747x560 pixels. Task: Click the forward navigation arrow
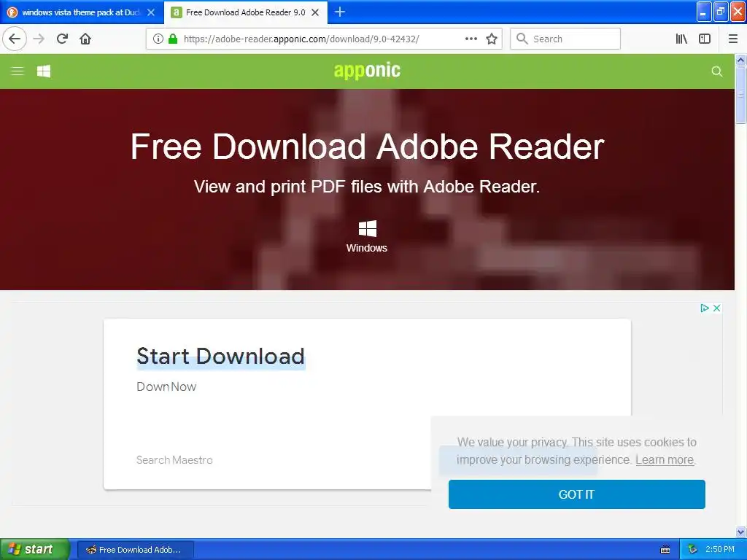coord(39,39)
